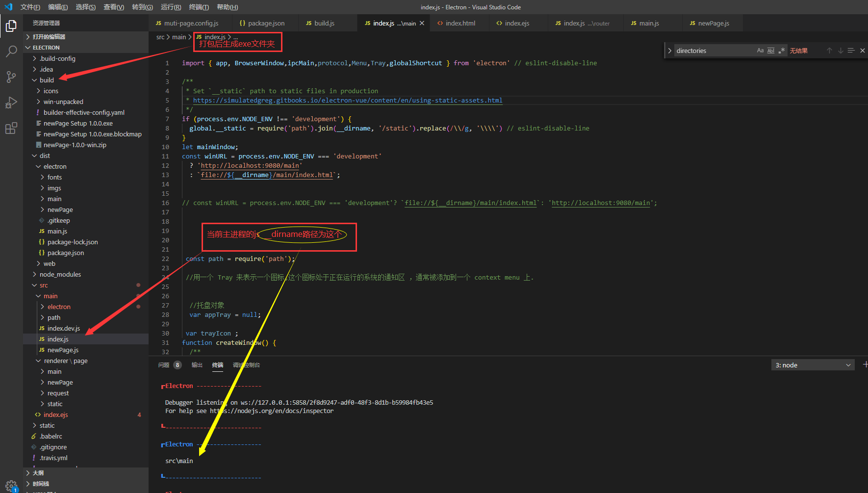The width and height of the screenshot is (868, 493).
Task: Add a new terminal with plus icon
Action: point(865,364)
